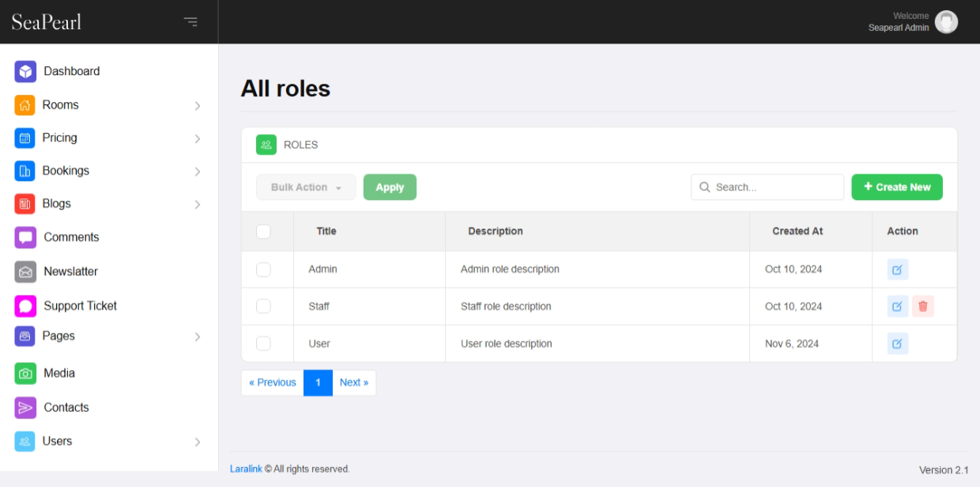Expand the Rooms submenu chevron
Screen dimensions: 980x487
click(x=198, y=106)
